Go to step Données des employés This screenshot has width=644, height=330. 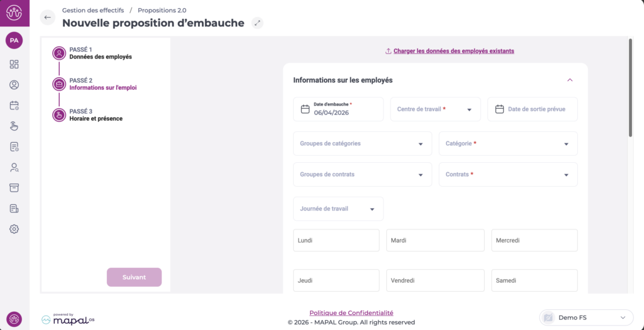click(x=100, y=57)
